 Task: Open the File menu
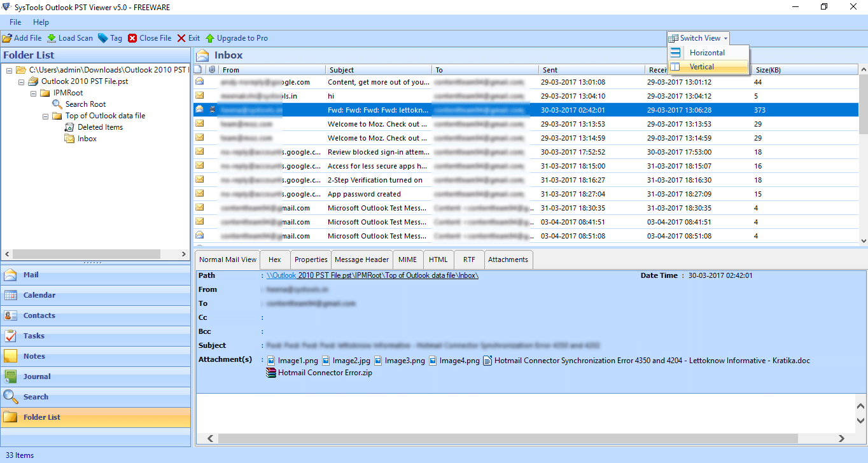[15, 22]
